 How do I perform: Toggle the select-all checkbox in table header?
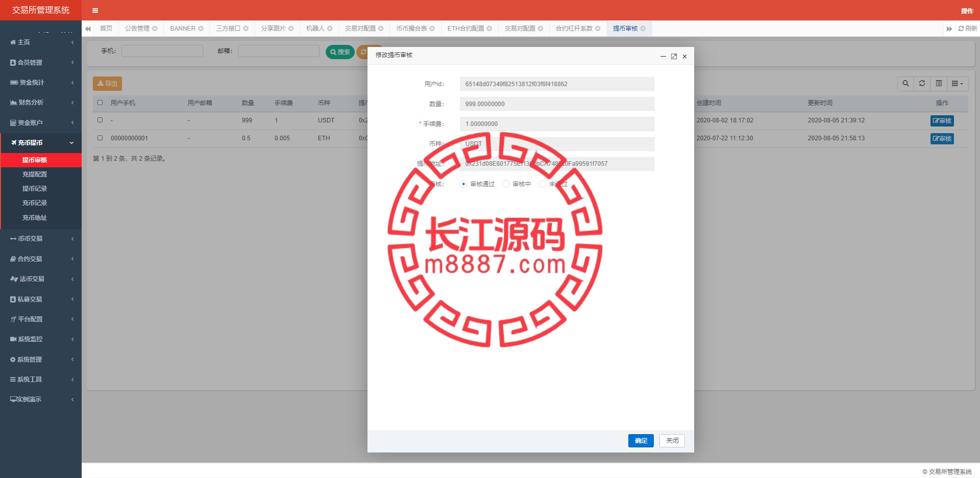point(100,103)
